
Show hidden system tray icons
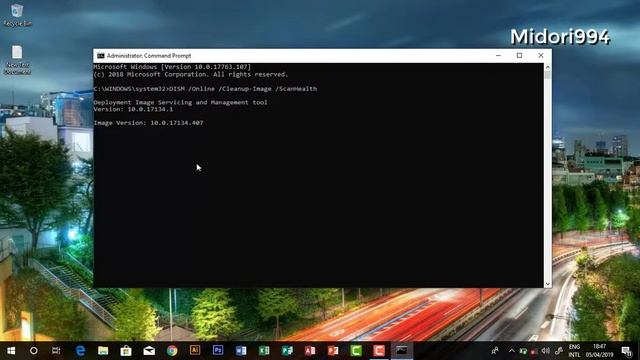511,351
